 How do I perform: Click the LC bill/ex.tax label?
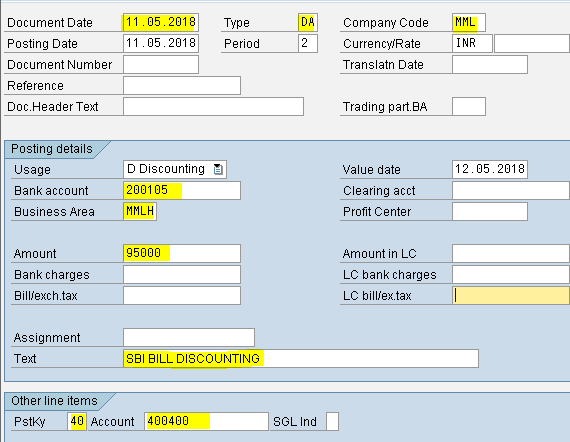(377, 296)
